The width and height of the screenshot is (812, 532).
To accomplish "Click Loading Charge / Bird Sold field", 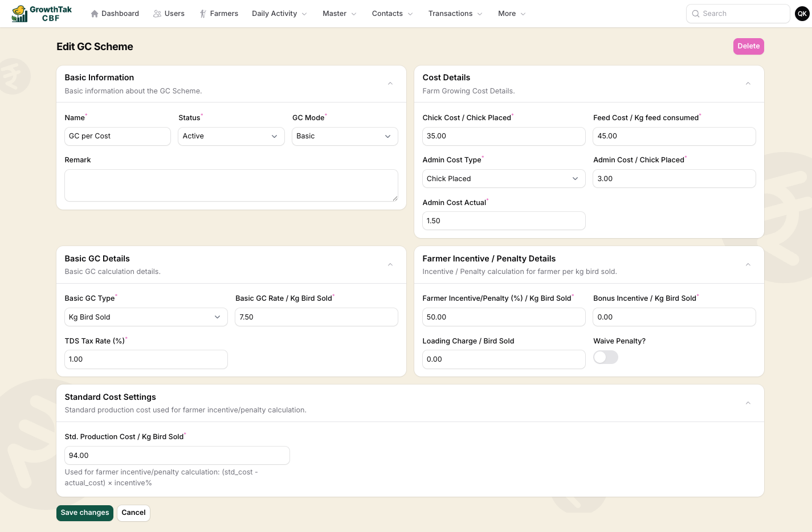I will point(504,359).
